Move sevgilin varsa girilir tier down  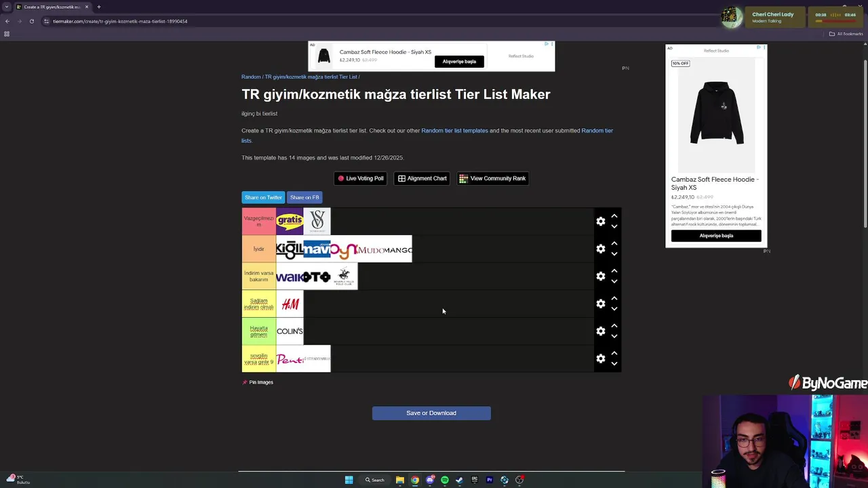point(614,363)
